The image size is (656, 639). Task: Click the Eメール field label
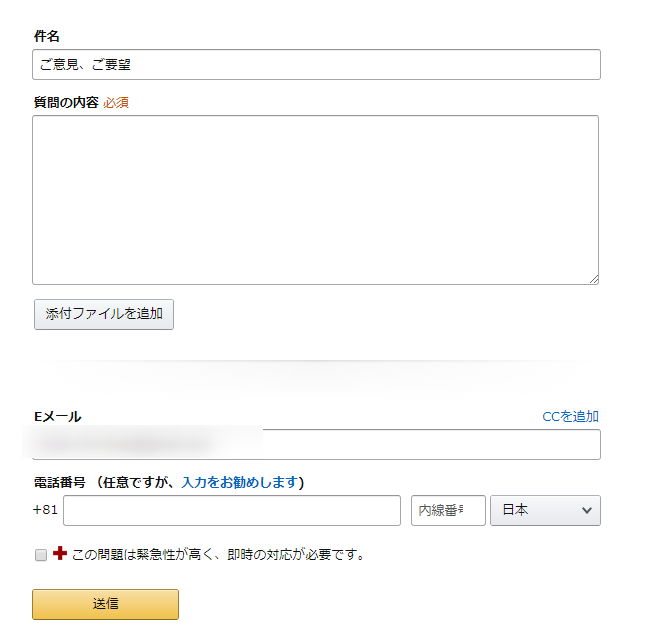click(x=58, y=417)
